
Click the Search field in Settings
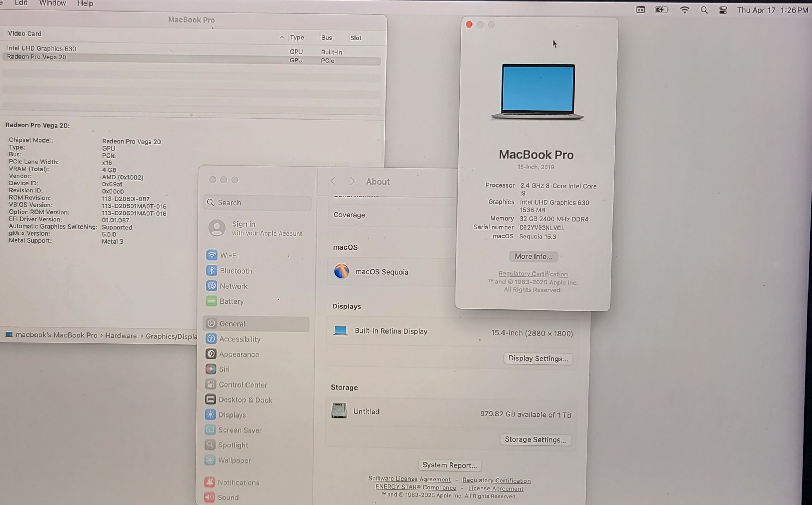(258, 202)
